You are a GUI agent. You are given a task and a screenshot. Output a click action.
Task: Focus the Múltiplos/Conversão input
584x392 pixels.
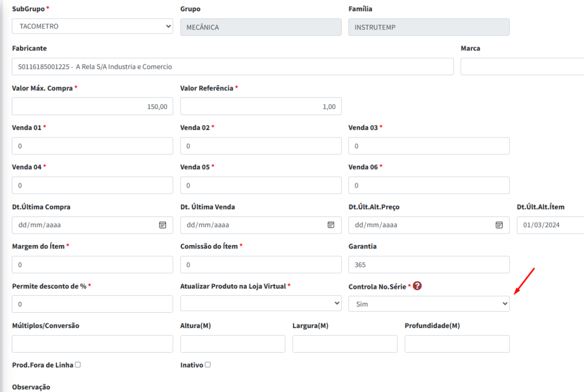pyautogui.click(x=92, y=344)
